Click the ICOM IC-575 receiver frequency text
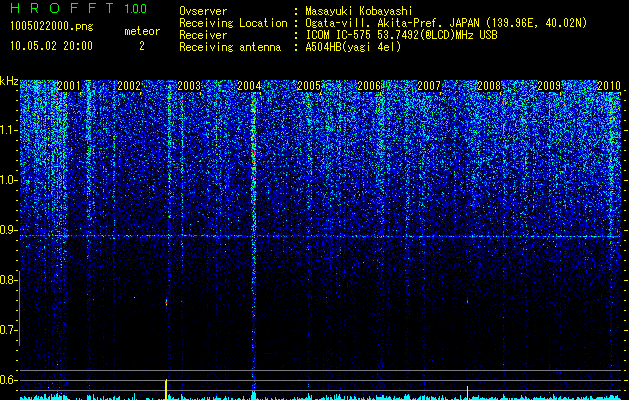The height and width of the screenshot is (400, 629). point(401,35)
